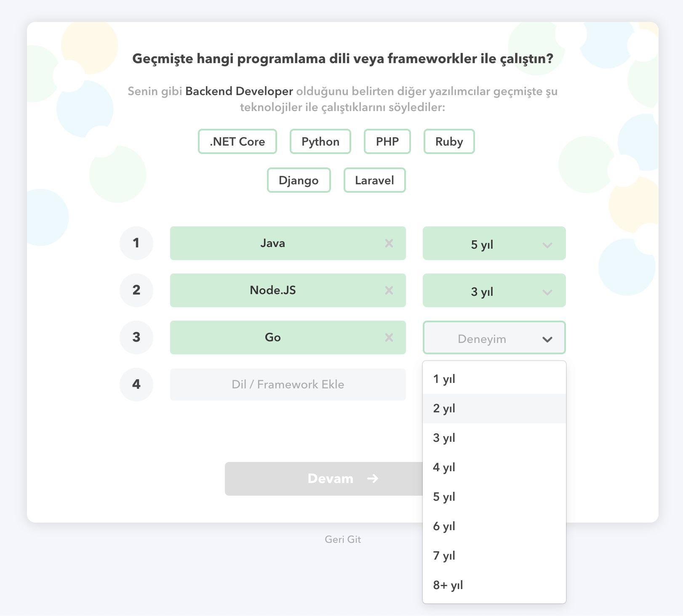Remove Go from row three

point(390,337)
